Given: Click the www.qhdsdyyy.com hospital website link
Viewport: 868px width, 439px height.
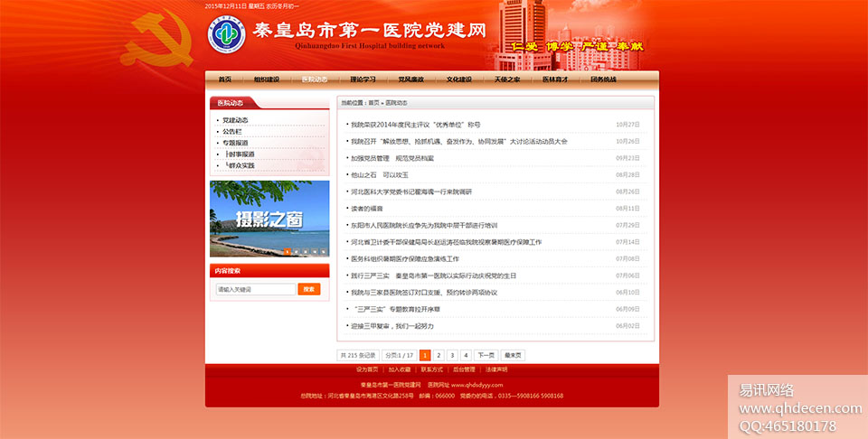Looking at the screenshot, I should [477, 385].
